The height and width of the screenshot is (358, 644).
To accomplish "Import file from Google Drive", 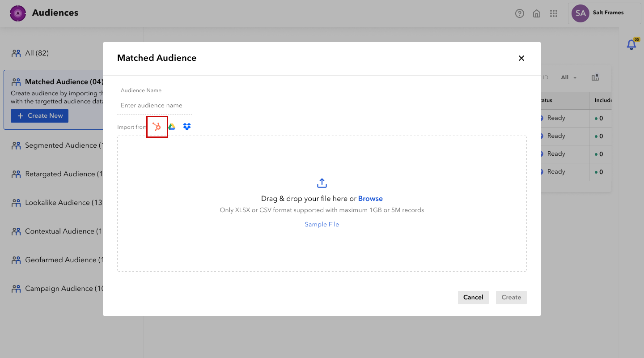I will pyautogui.click(x=172, y=127).
